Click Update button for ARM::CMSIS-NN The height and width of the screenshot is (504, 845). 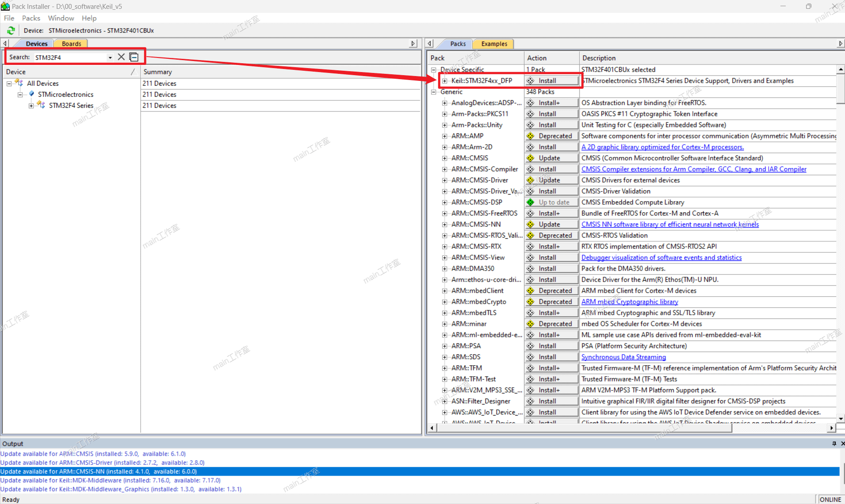552,225
